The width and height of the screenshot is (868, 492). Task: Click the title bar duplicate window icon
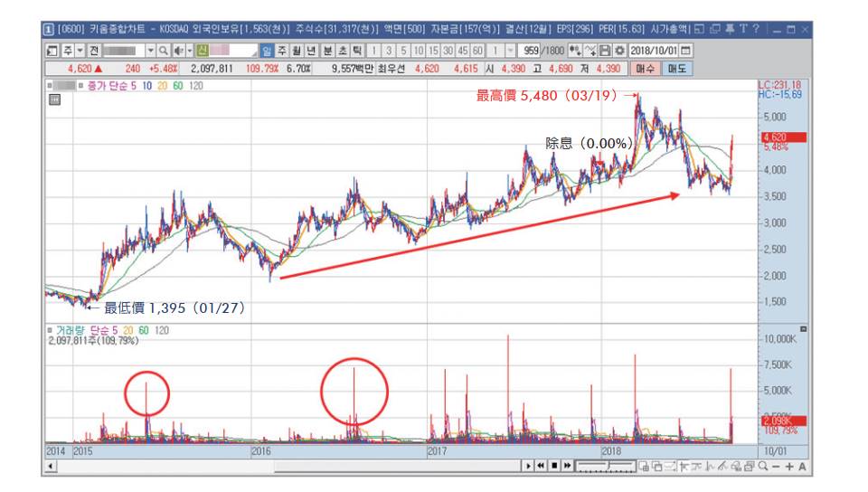714,29
